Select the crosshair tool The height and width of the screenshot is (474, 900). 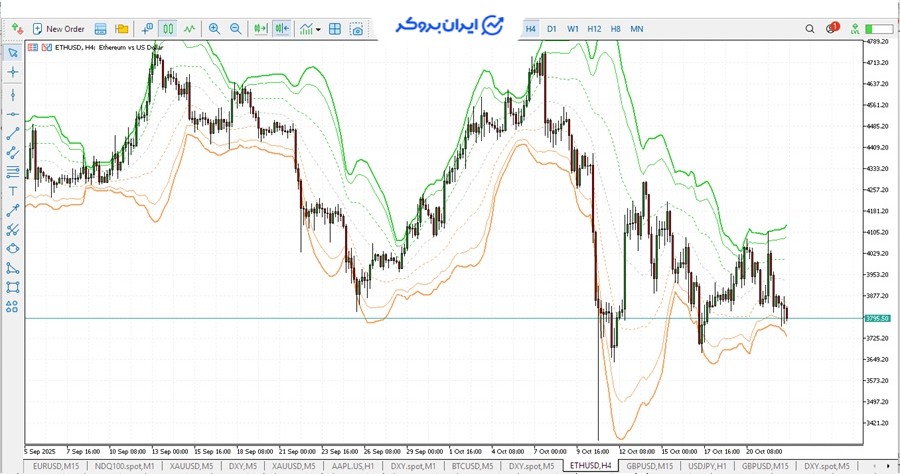click(x=13, y=72)
